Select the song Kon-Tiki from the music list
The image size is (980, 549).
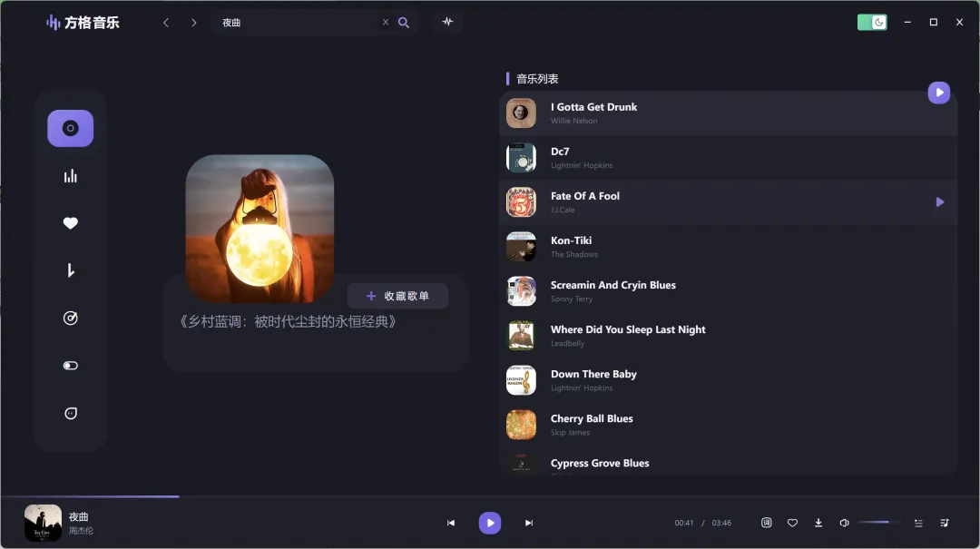[x=635, y=246]
